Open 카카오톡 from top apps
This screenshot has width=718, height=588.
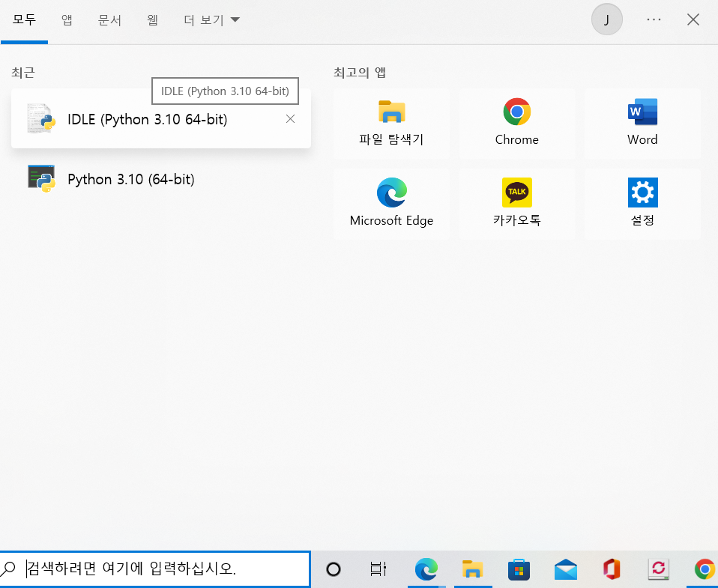[516, 204]
